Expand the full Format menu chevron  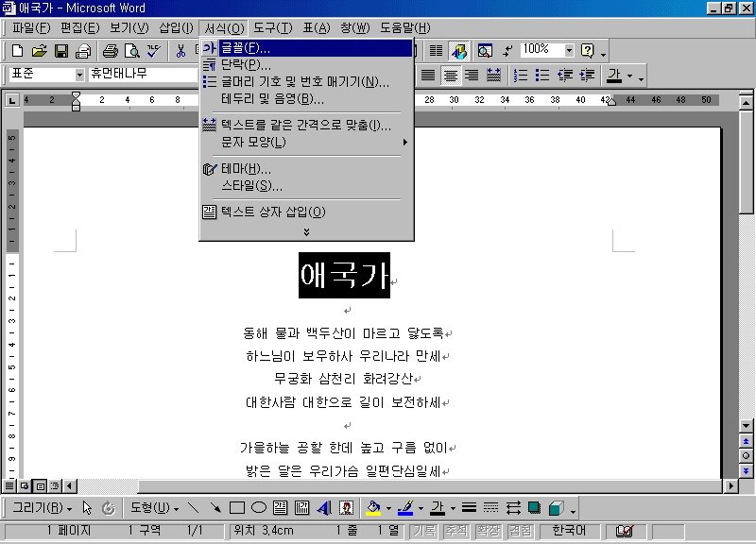pos(306,231)
